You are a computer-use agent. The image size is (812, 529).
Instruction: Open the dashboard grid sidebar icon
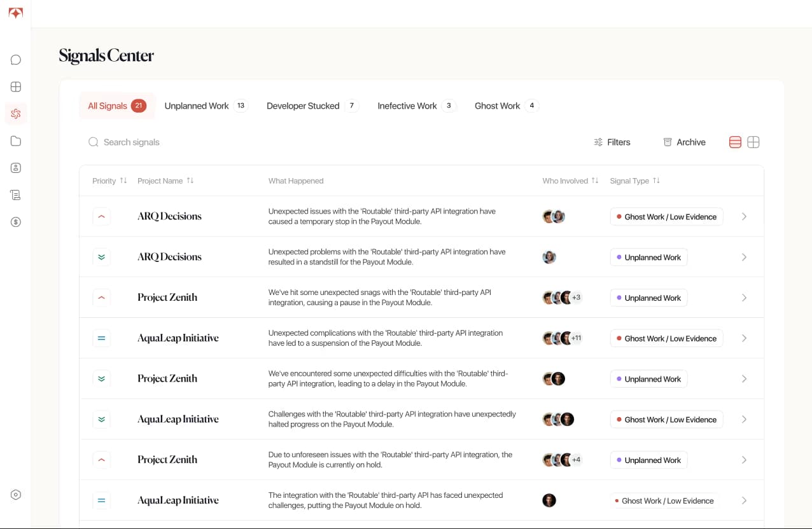tap(16, 86)
